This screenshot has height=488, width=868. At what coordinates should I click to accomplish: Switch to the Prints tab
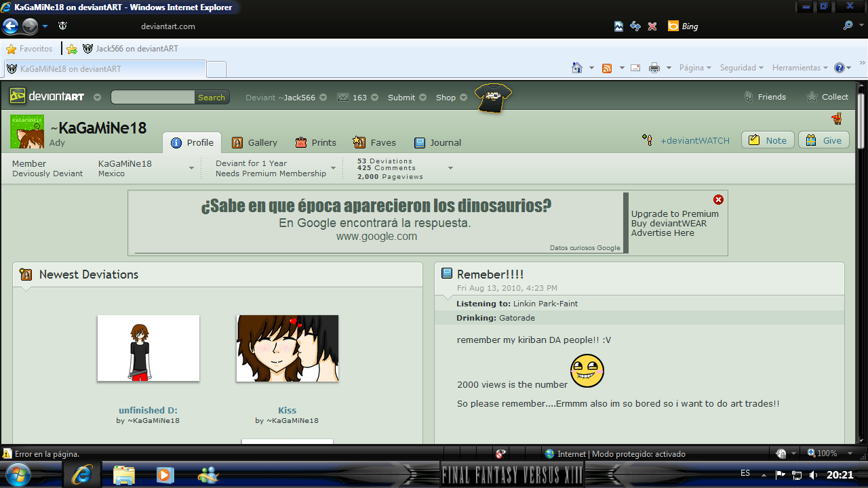[315, 142]
